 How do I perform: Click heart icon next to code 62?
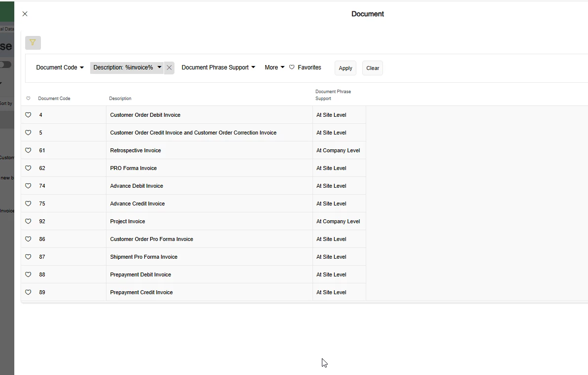[x=28, y=168]
